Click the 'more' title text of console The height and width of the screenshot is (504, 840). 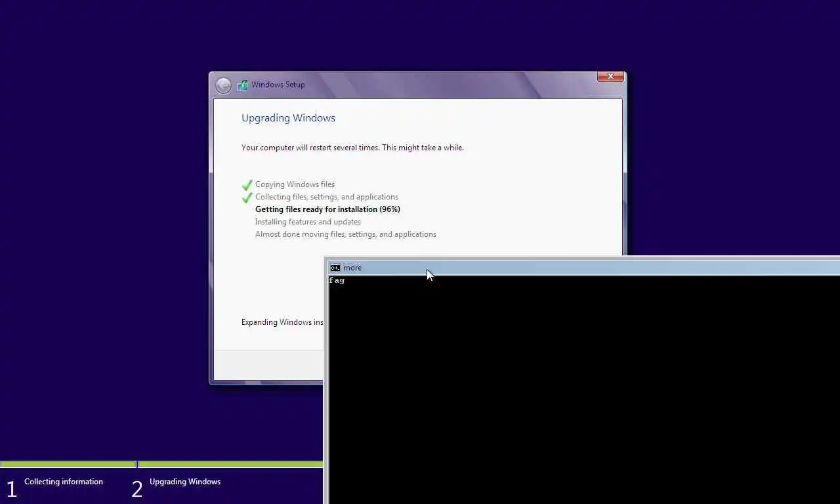click(x=352, y=268)
